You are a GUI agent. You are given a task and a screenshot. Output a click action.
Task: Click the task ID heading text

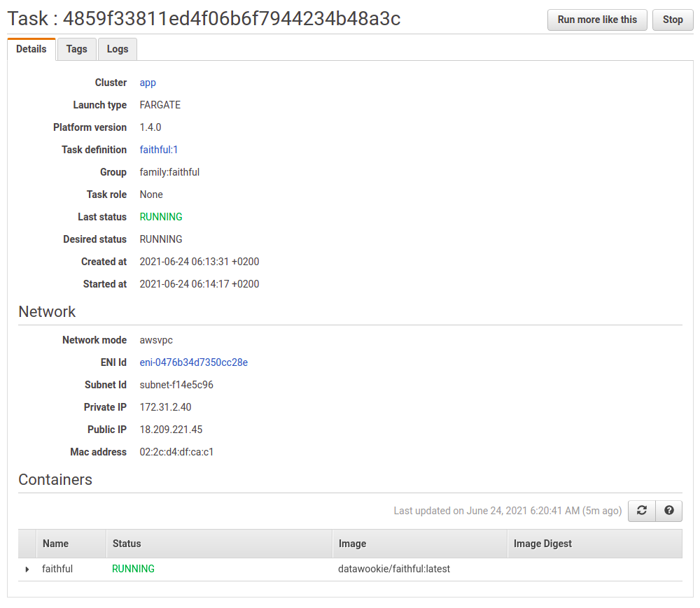click(x=204, y=19)
